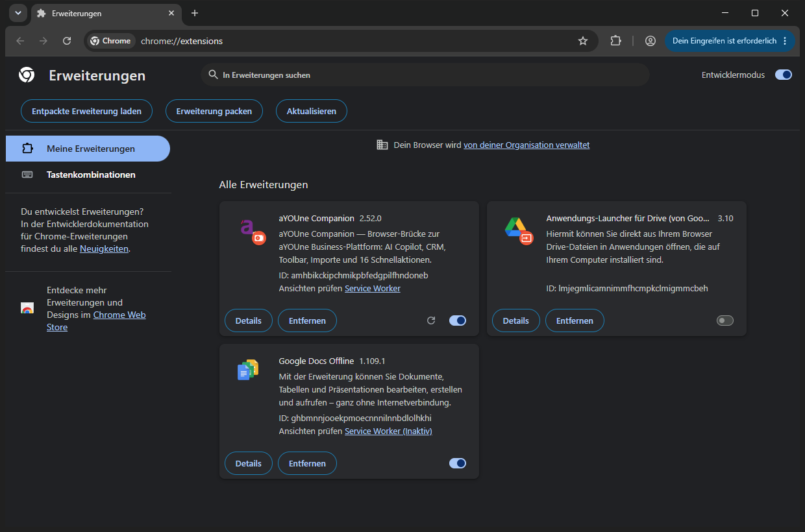Open the Service Worker (Inaktiv) link
The width and height of the screenshot is (805, 532).
[x=388, y=431]
